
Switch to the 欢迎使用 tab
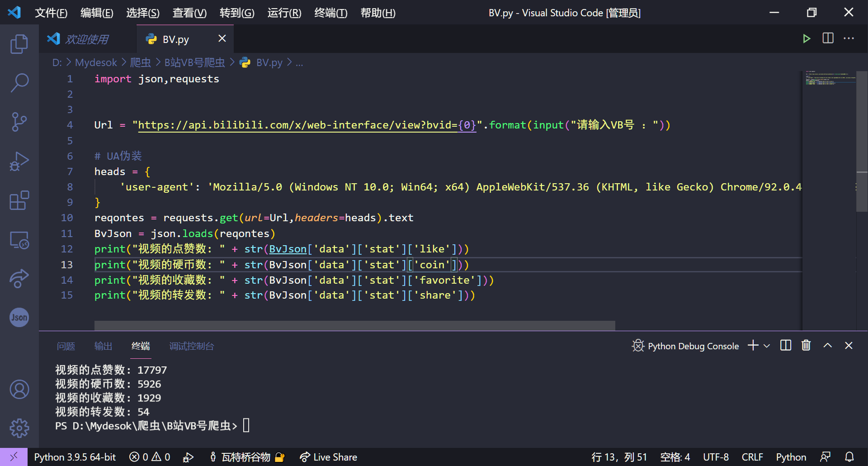87,39
